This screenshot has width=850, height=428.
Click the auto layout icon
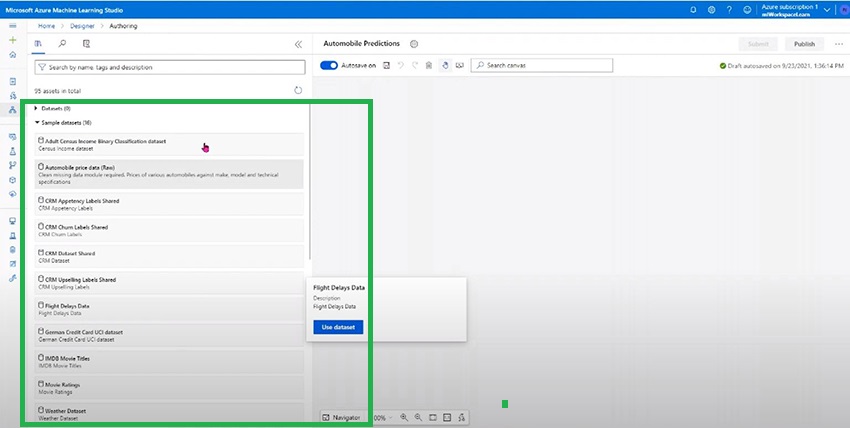click(x=461, y=418)
